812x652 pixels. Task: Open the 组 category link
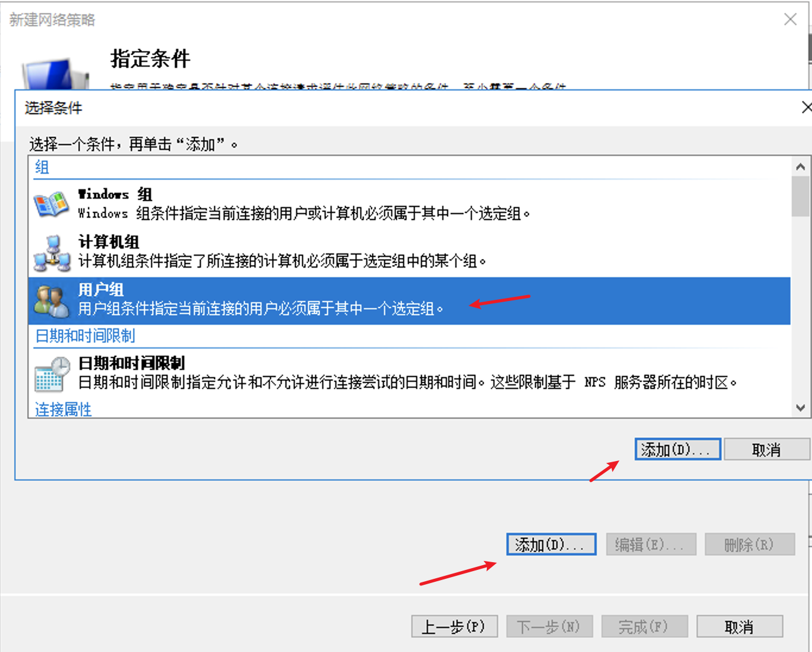(x=41, y=168)
